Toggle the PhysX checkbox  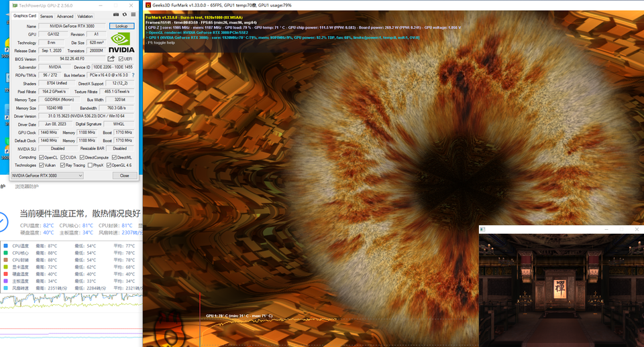90,165
